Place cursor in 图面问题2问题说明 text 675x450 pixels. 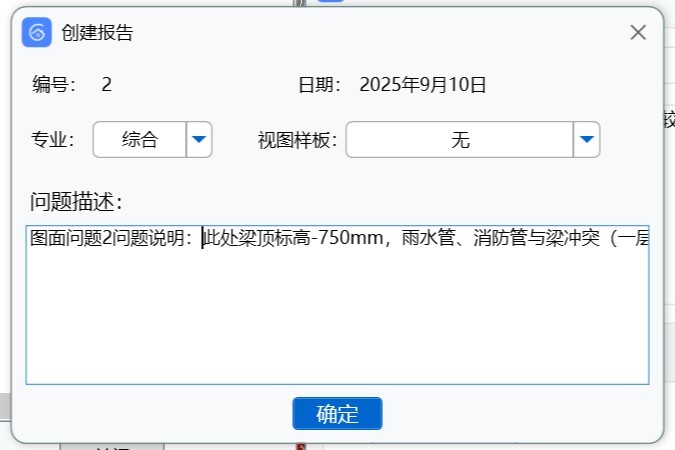tap(110, 239)
